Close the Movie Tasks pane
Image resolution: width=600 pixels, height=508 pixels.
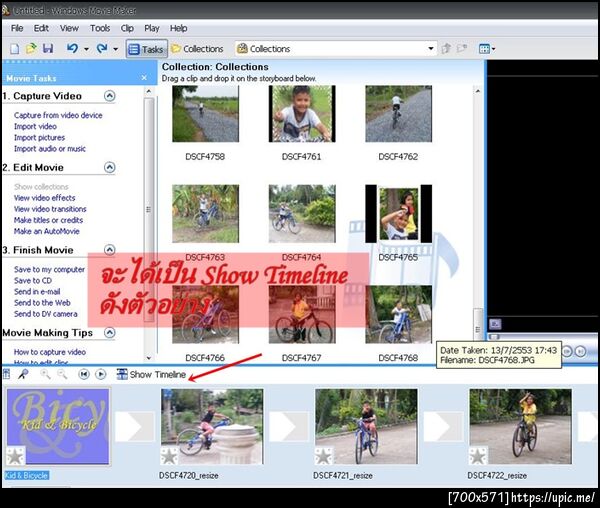(144, 78)
